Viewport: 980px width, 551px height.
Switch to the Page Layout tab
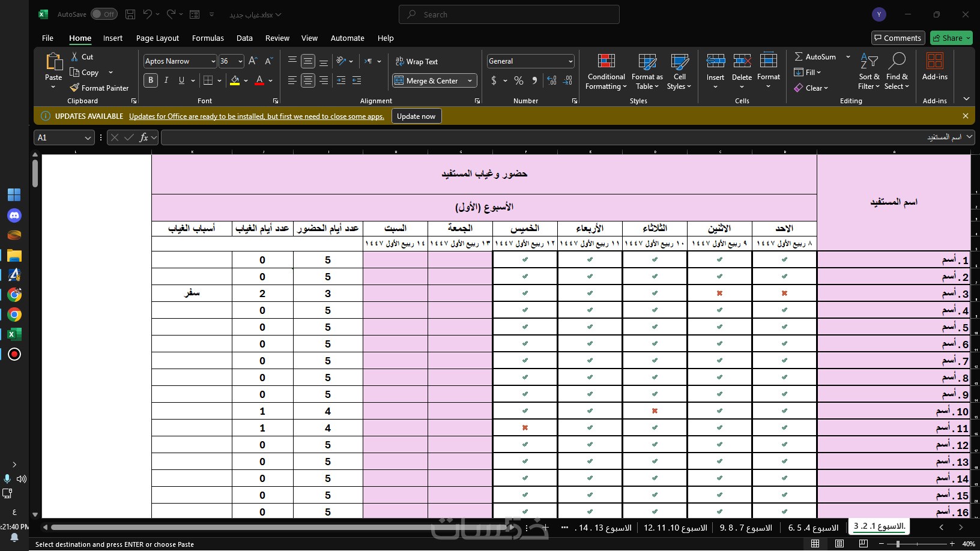click(157, 38)
